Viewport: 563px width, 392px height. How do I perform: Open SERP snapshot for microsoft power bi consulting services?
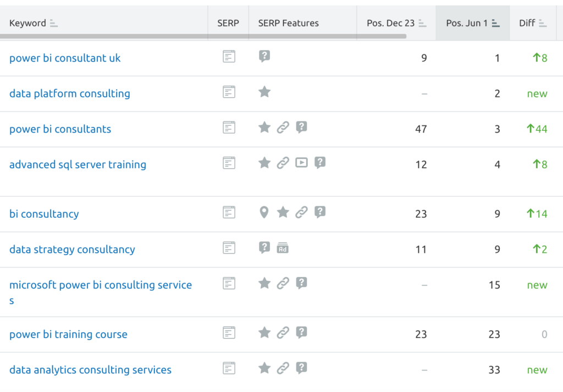229,283
